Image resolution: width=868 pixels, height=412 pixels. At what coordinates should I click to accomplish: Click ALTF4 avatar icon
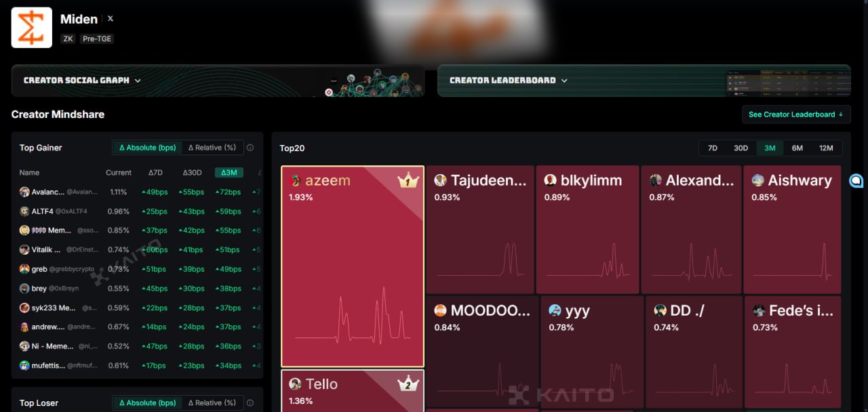24,211
